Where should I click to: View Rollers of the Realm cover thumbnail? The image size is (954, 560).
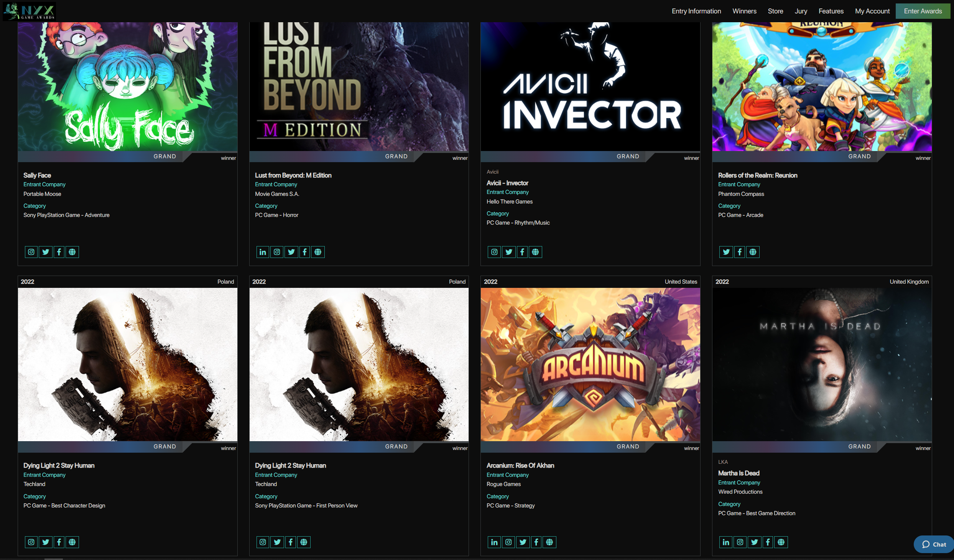822,86
